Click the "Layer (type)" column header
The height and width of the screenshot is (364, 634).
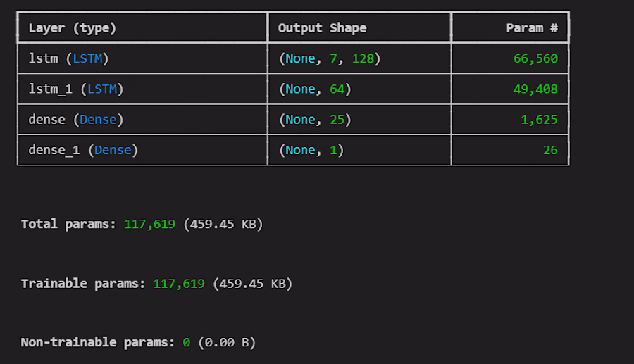pos(72,28)
